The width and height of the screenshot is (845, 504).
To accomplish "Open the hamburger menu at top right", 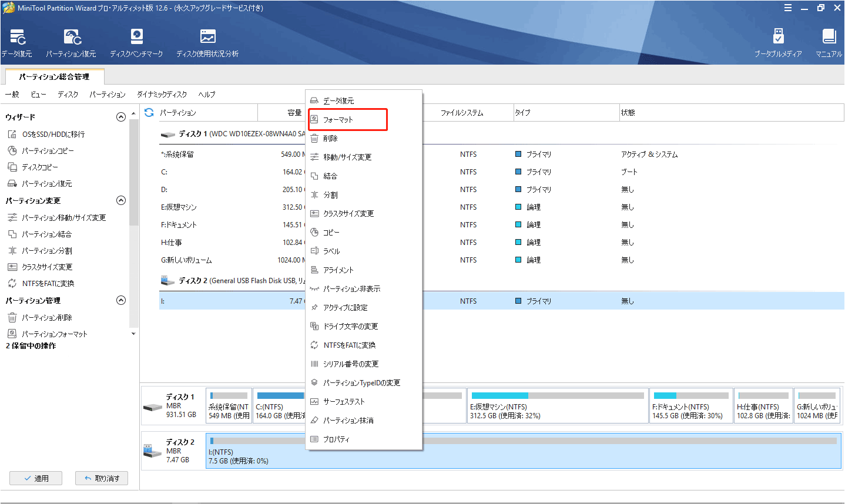I will pos(787,8).
